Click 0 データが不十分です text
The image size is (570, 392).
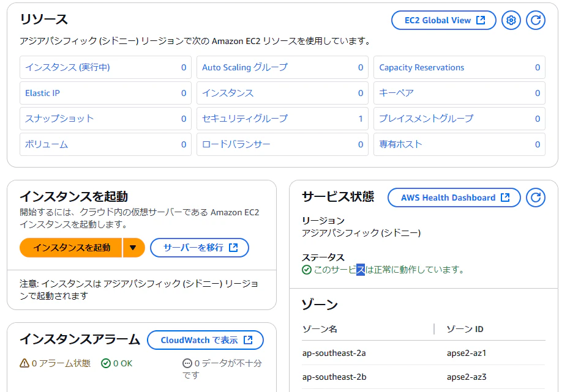(222, 369)
